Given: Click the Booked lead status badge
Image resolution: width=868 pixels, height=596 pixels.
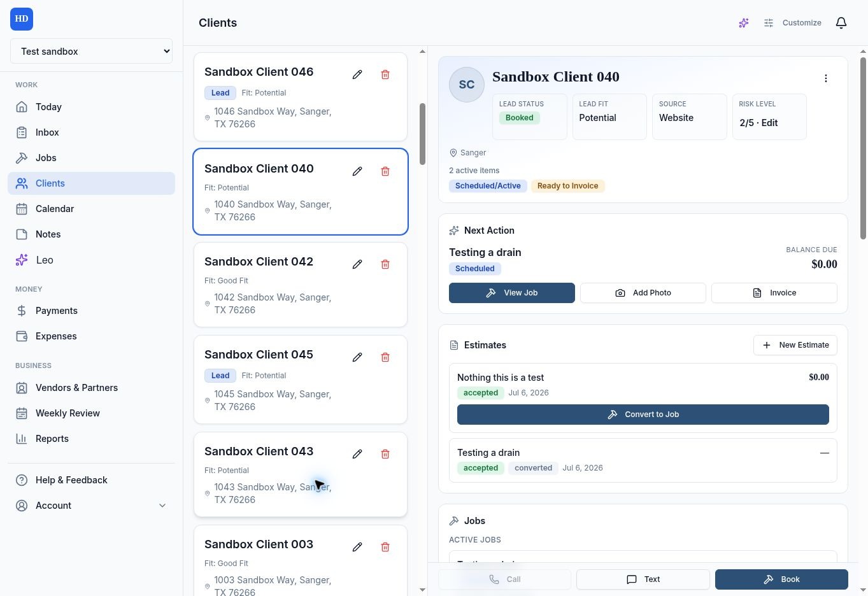Looking at the screenshot, I should click(520, 118).
